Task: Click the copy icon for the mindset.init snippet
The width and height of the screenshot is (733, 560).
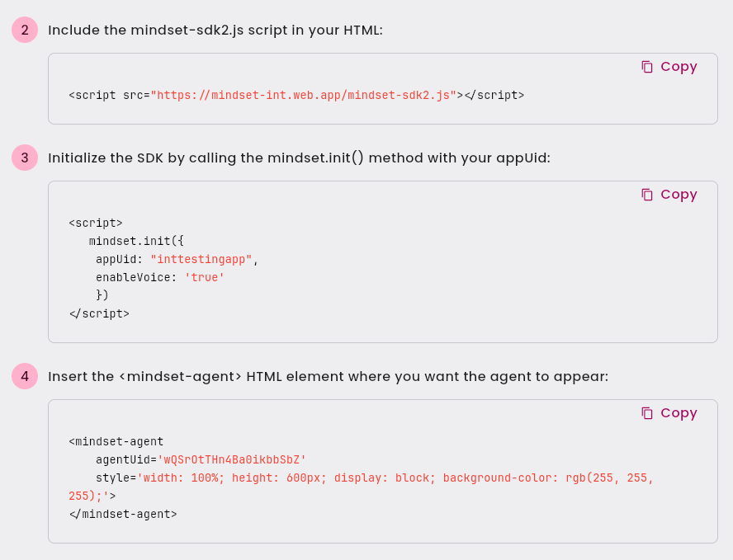Action: coord(647,195)
